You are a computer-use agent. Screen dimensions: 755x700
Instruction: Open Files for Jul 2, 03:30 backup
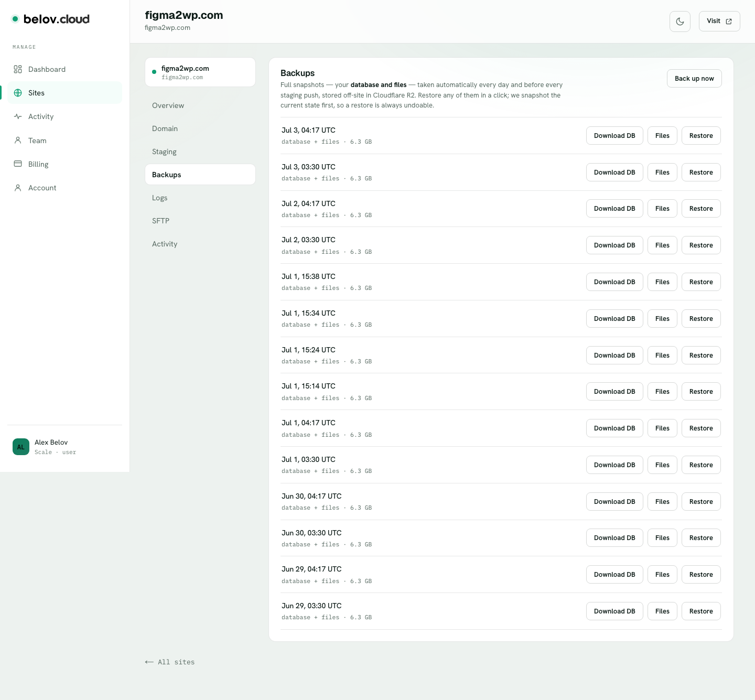point(662,245)
